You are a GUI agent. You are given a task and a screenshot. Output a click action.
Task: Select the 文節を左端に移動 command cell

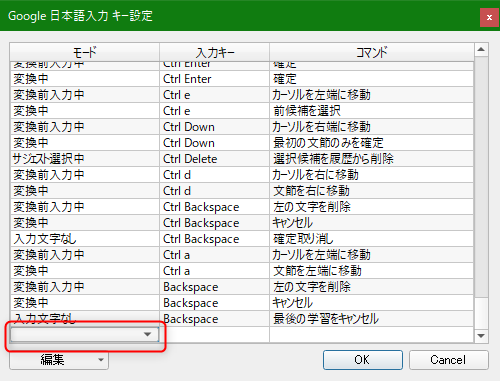tap(371, 271)
